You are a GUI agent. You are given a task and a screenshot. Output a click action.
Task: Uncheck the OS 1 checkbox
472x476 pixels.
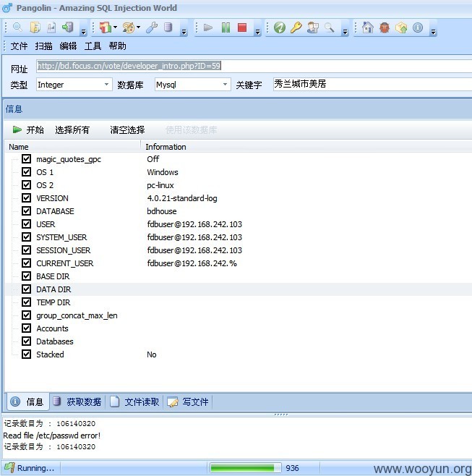click(x=27, y=172)
